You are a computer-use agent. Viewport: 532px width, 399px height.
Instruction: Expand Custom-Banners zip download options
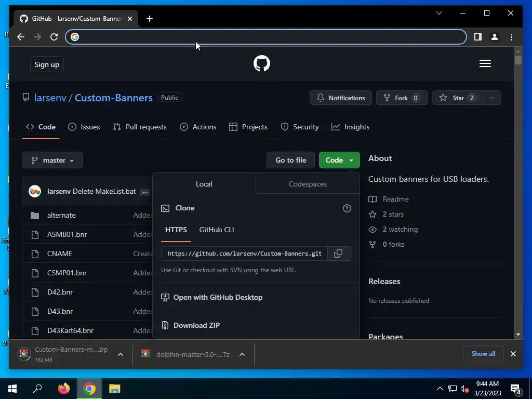(x=120, y=354)
